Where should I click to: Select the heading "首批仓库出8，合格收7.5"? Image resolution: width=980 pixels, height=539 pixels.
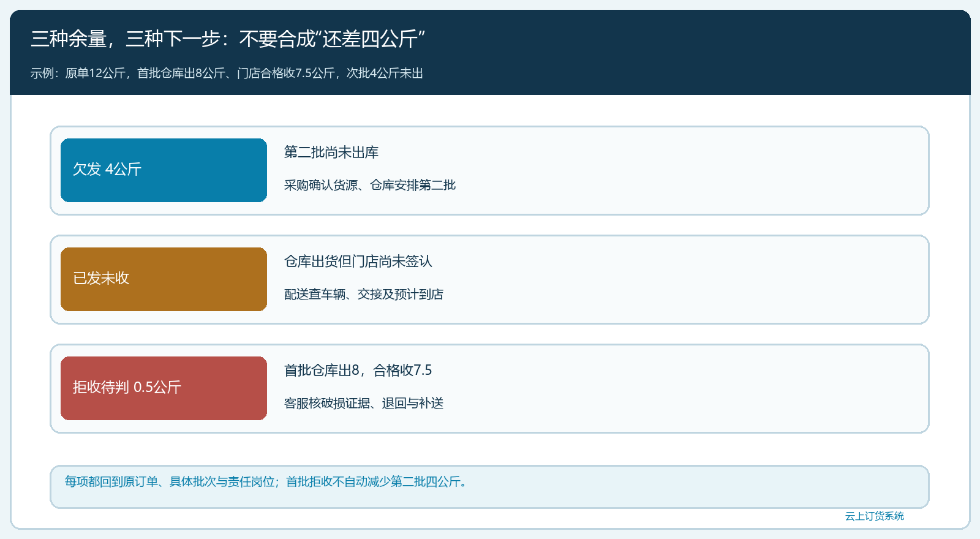coord(358,371)
